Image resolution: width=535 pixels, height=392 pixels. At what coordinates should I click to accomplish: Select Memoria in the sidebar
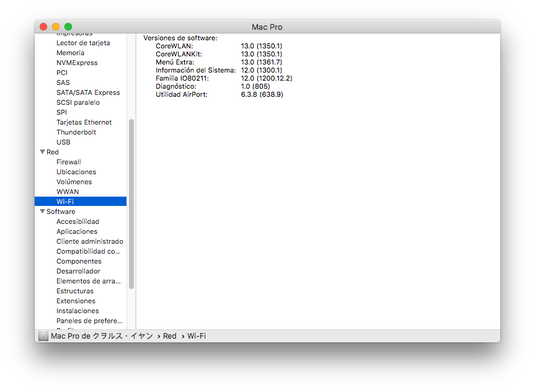70,53
